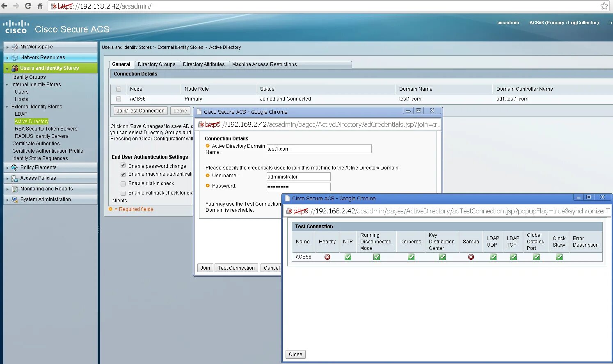
Task: Click the Kerberos green check icon
Action: (411, 257)
